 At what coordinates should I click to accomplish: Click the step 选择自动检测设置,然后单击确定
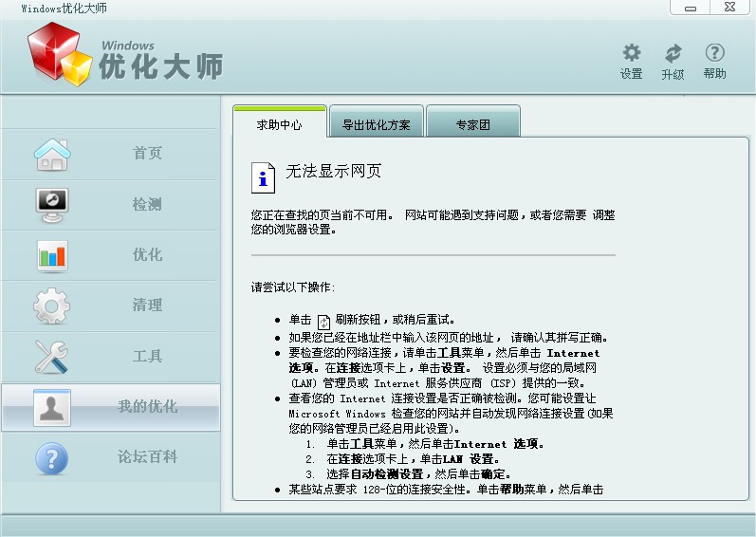(418, 473)
